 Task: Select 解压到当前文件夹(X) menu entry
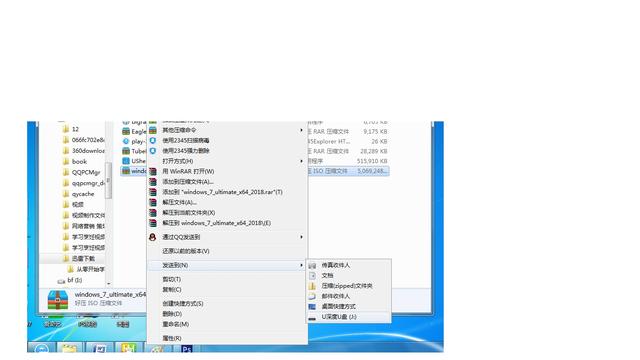(189, 213)
